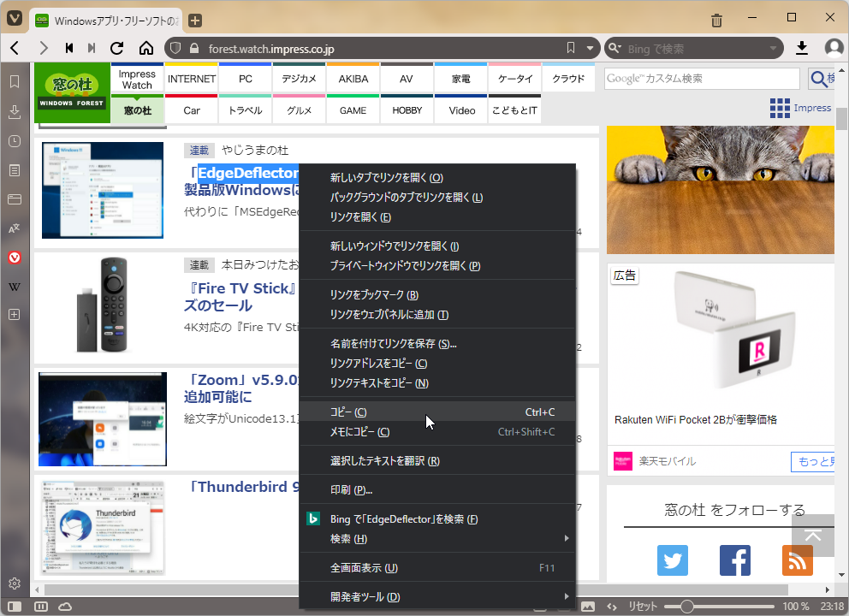
Task: Open the Notes panel in the sidebar
Action: point(14,169)
